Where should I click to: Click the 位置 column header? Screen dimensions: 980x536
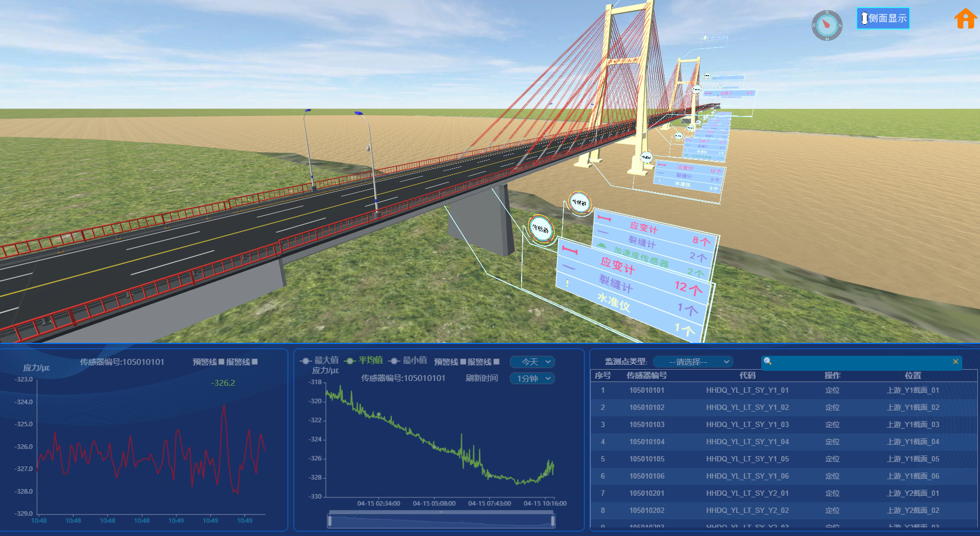pos(912,376)
